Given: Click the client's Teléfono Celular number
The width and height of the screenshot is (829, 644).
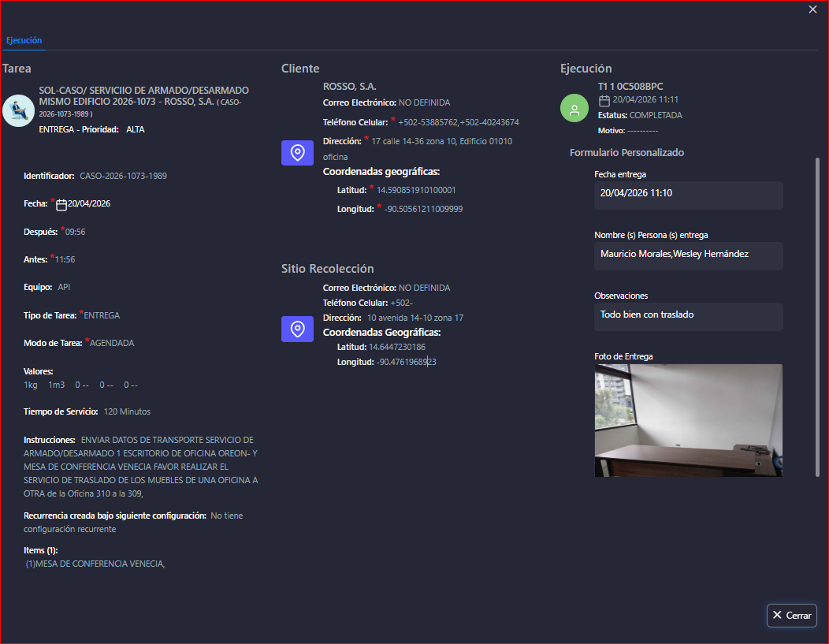Looking at the screenshot, I should tap(458, 122).
